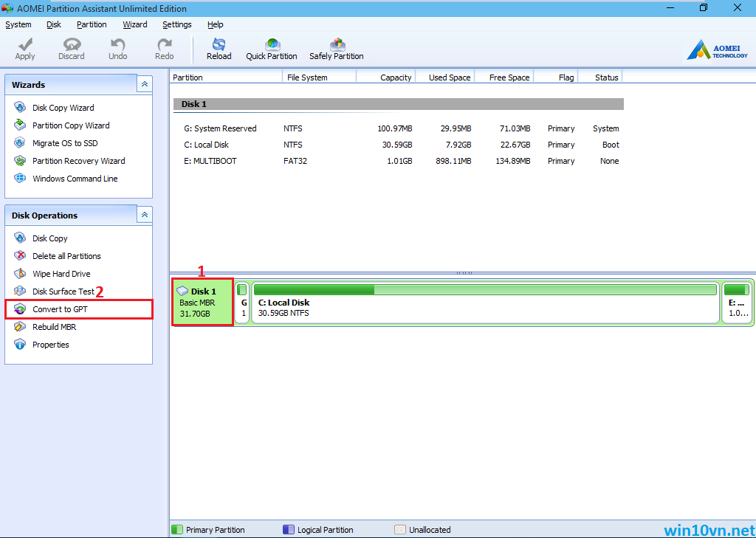
Task: Select the G partition block in disk map
Action: point(242,303)
